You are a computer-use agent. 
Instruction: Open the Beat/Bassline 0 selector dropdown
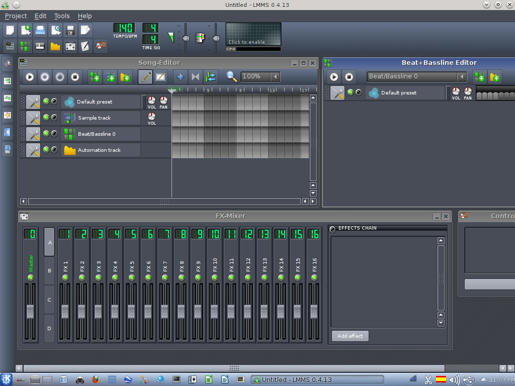pos(417,77)
